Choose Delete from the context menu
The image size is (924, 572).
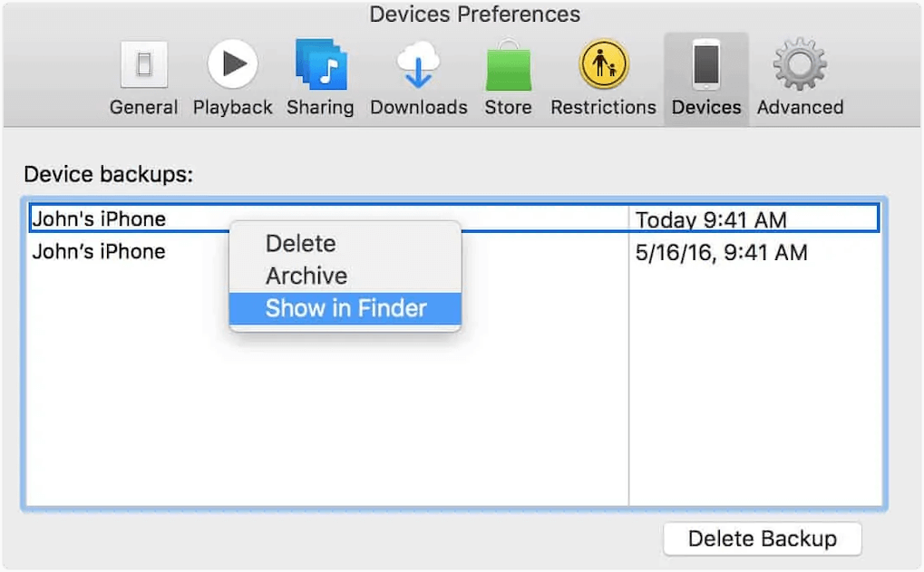pos(345,243)
